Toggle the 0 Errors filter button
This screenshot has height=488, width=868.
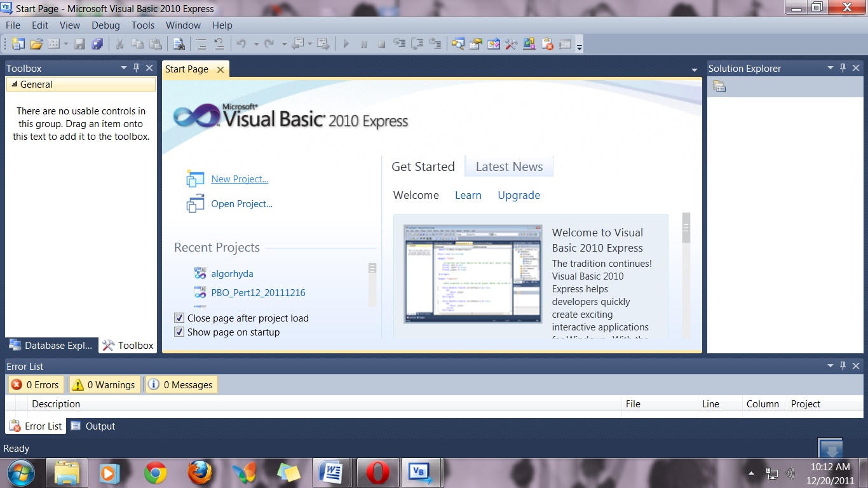point(35,384)
